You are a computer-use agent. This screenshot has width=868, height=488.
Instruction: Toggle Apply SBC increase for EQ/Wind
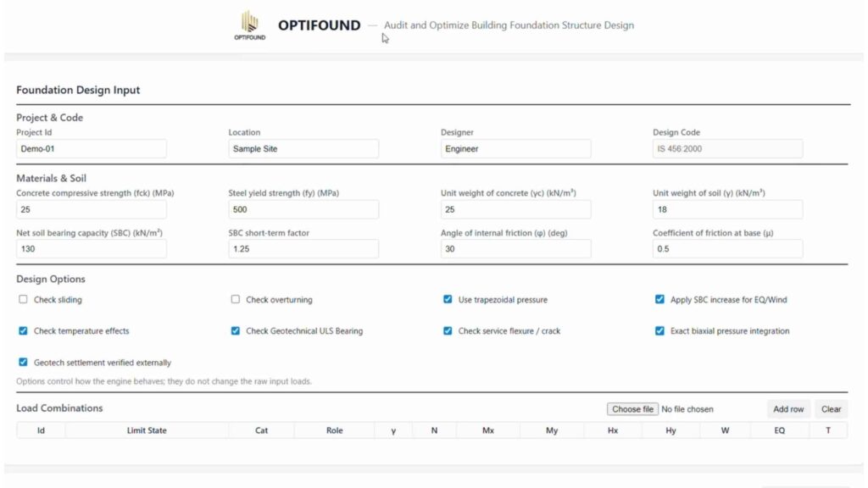[x=659, y=299]
